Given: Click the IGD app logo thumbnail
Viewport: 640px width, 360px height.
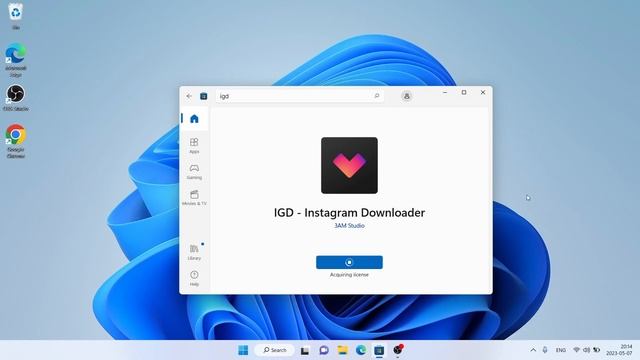Looking at the screenshot, I should (349, 165).
